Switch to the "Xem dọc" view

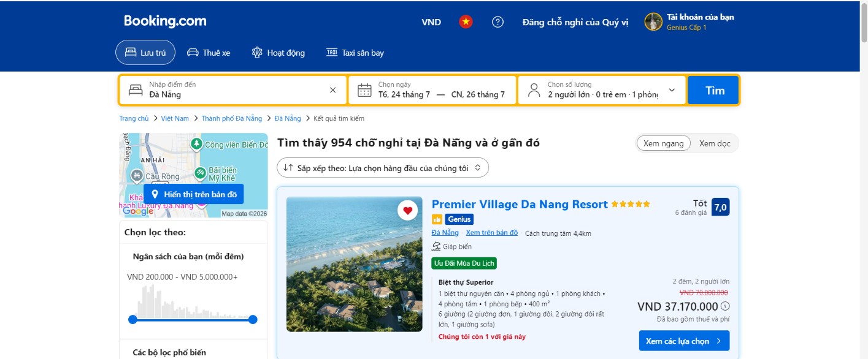click(715, 143)
